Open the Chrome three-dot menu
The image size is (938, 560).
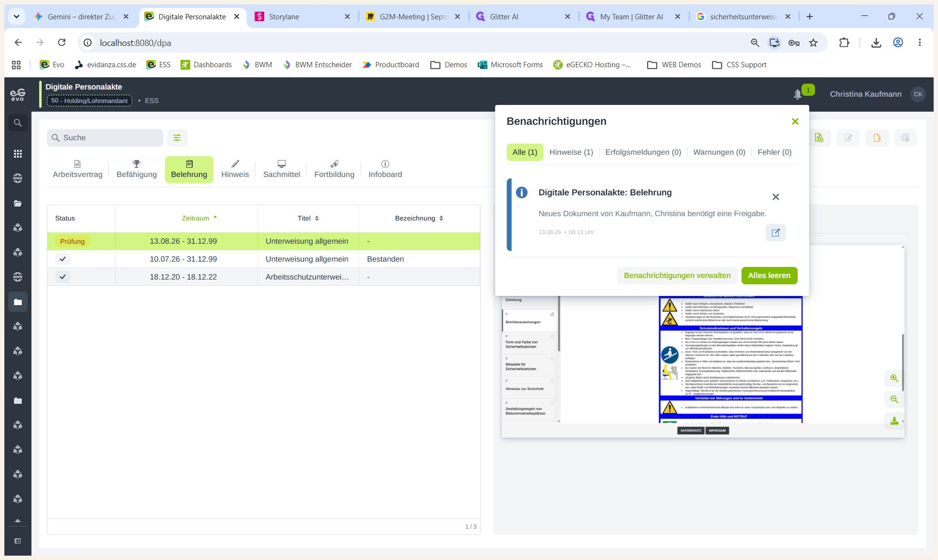pyautogui.click(x=920, y=43)
